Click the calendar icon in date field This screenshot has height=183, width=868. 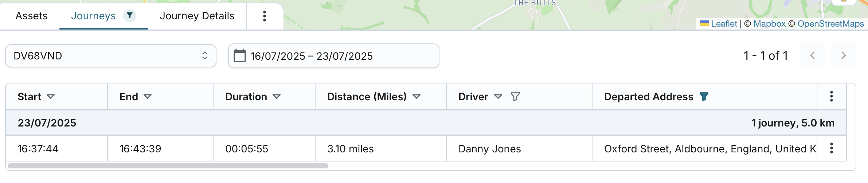coord(239,56)
